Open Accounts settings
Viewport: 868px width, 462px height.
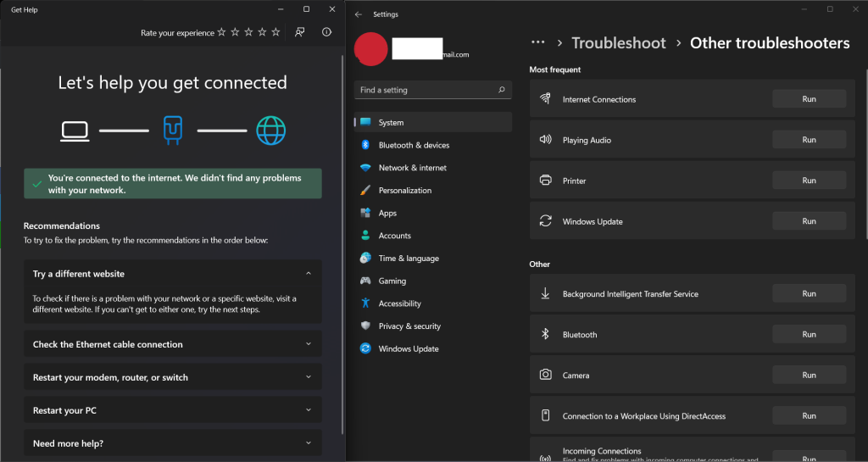[x=432, y=236]
